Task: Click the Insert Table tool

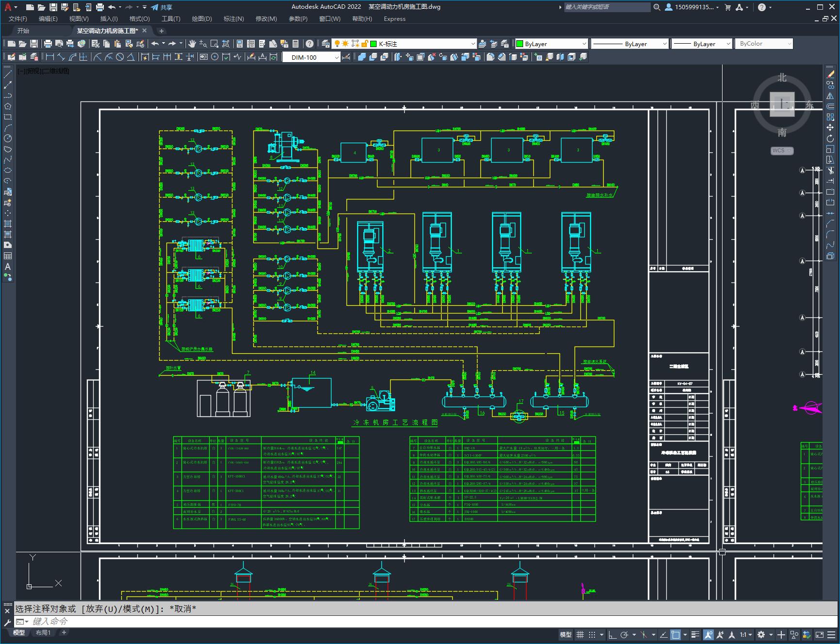Action: click(x=8, y=256)
